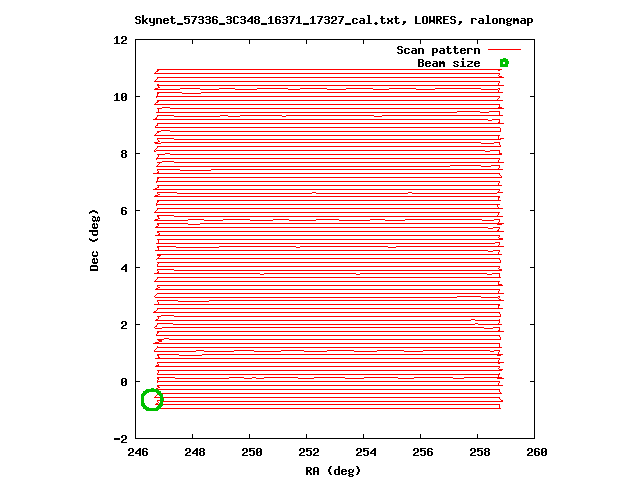The width and height of the screenshot is (640, 480).
Task: Click the Dec axis tick label 0
Action: [x=124, y=382]
